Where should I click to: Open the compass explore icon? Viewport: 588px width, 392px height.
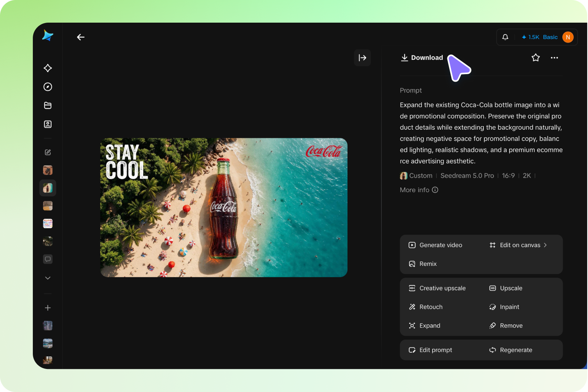point(48,87)
